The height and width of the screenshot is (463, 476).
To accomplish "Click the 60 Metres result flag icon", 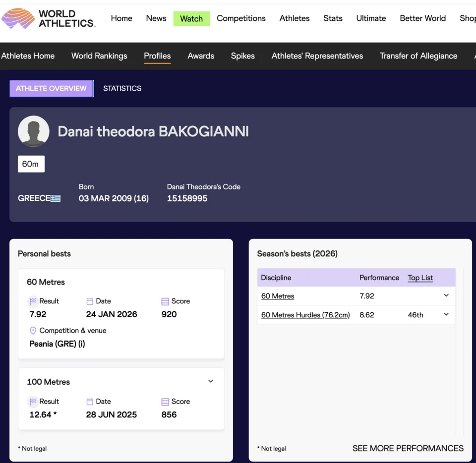I will pos(33,301).
